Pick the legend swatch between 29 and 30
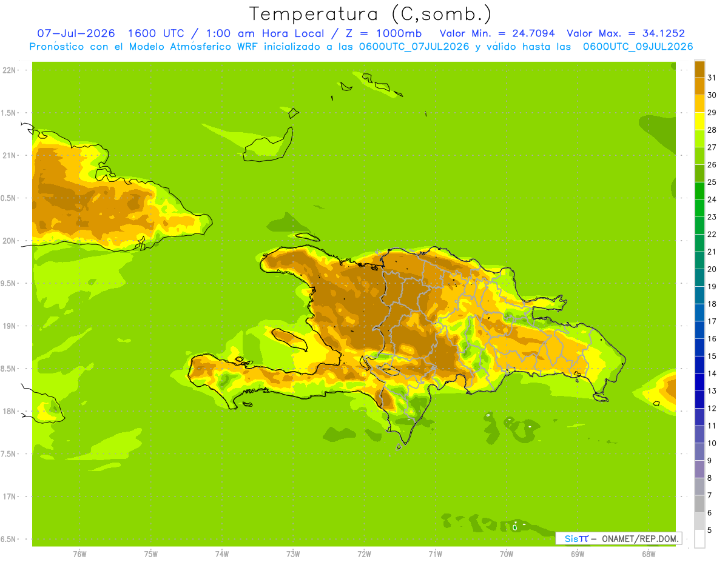Screen dimensions: 728x562 point(699,104)
